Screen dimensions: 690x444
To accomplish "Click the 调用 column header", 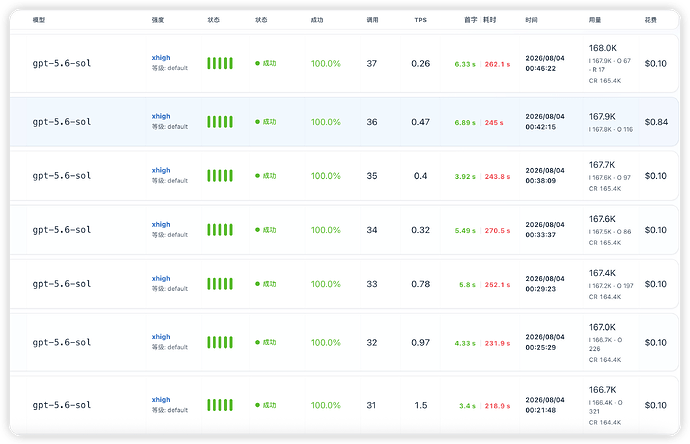I will pyautogui.click(x=373, y=20).
